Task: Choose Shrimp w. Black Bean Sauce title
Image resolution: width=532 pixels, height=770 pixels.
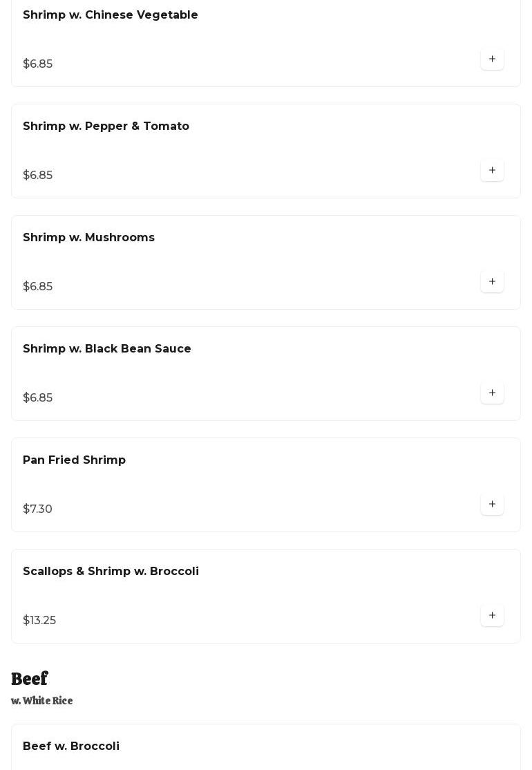Action: [107, 348]
